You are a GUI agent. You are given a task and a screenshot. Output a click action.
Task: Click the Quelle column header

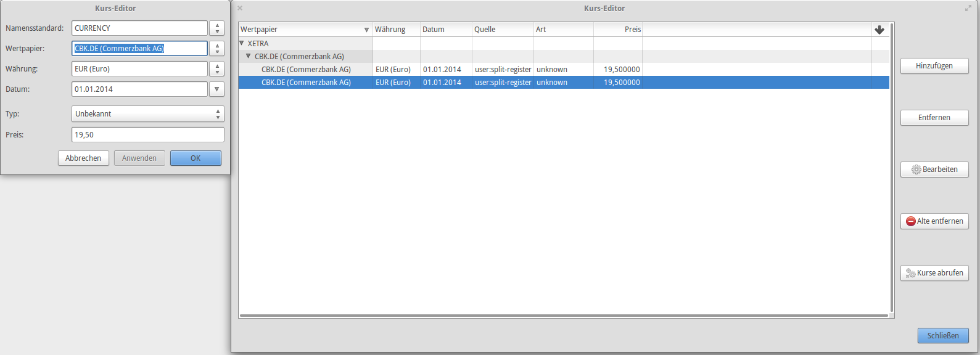point(503,30)
